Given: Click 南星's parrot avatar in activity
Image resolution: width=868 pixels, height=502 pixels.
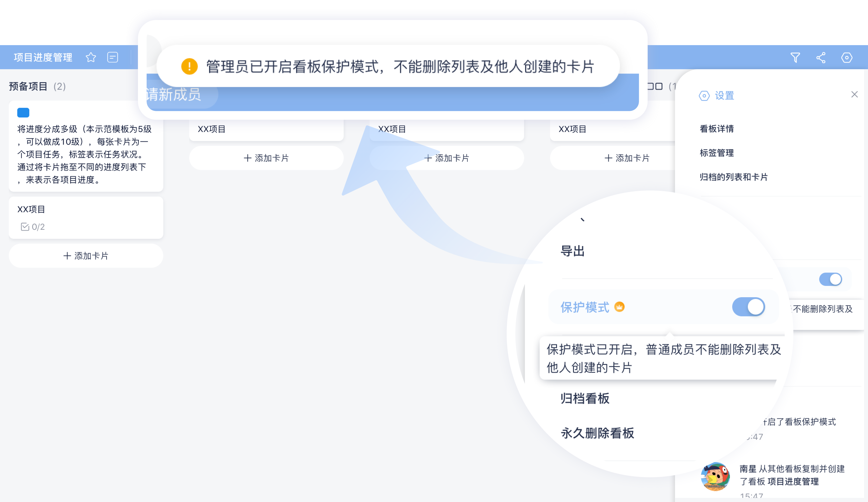Looking at the screenshot, I should pos(715,476).
